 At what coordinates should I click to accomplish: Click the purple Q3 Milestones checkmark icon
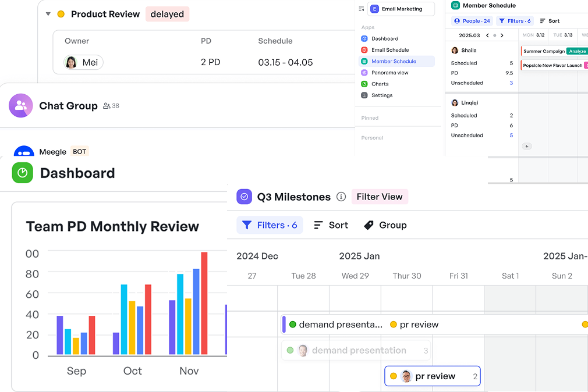(244, 197)
